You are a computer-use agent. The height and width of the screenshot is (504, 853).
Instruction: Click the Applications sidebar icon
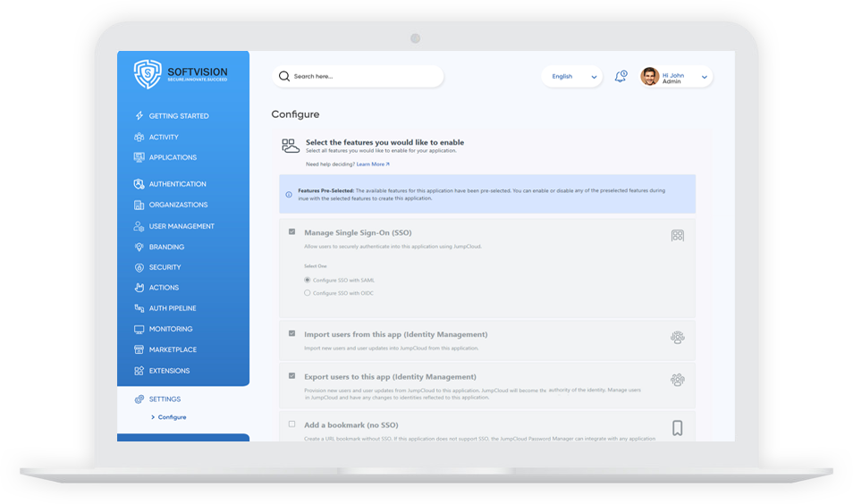pos(139,157)
